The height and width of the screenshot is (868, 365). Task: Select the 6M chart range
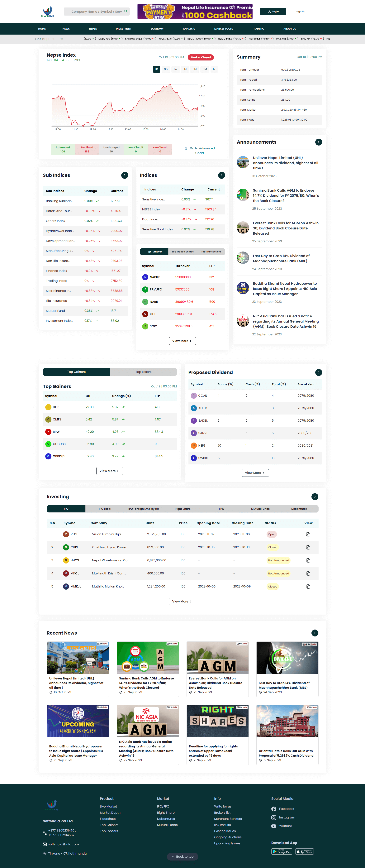pyautogui.click(x=205, y=69)
